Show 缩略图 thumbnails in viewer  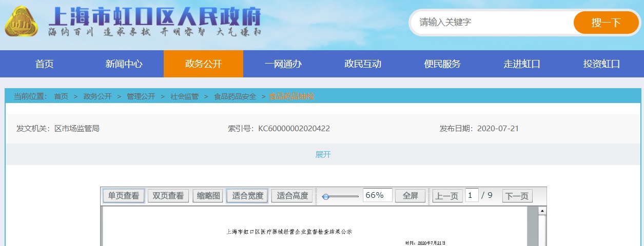point(208,196)
